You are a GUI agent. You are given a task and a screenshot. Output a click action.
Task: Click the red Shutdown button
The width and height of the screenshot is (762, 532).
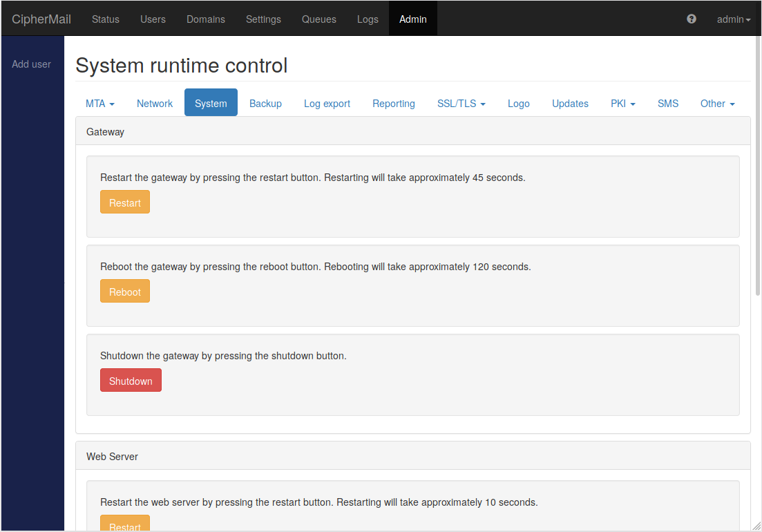tap(131, 381)
